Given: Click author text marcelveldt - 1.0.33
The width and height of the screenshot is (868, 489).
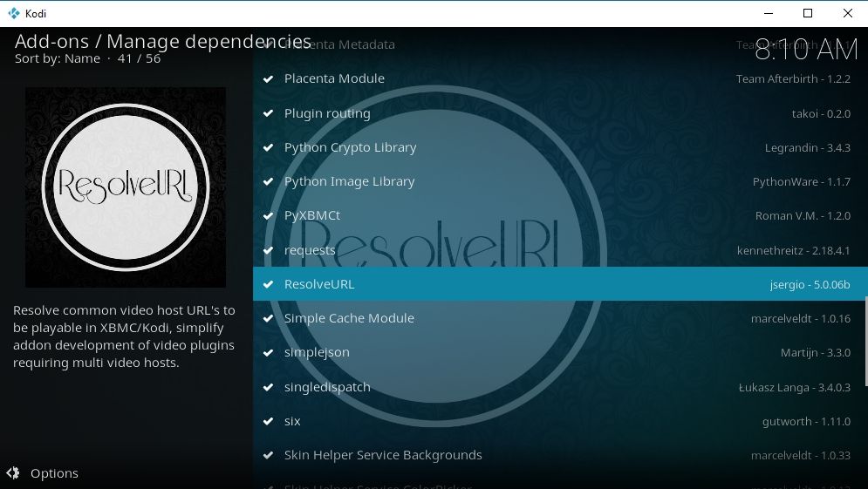Looking at the screenshot, I should point(801,456).
